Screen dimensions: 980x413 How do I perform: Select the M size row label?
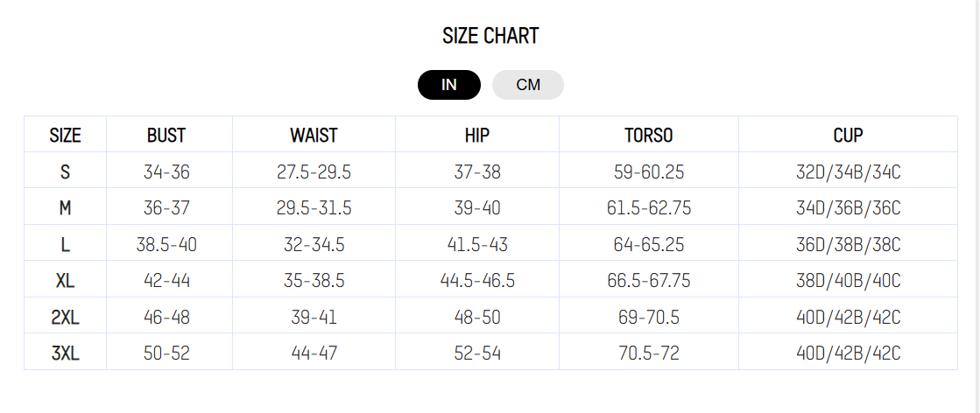[66, 208]
